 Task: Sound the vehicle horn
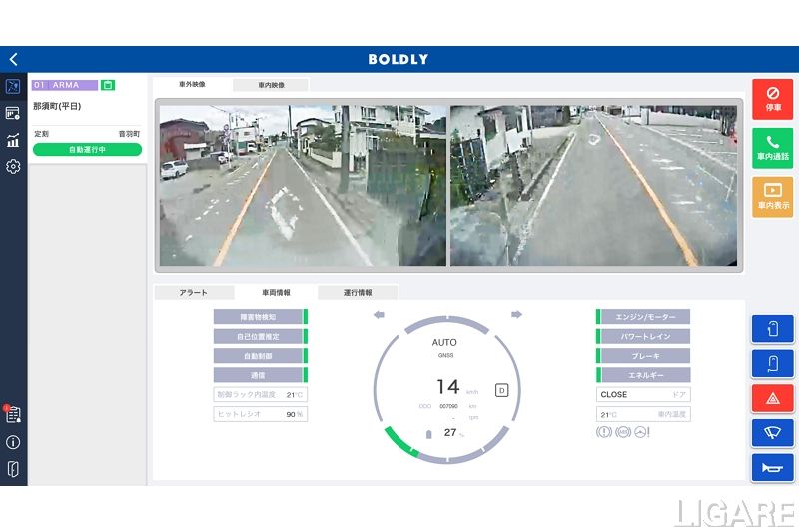772,467
